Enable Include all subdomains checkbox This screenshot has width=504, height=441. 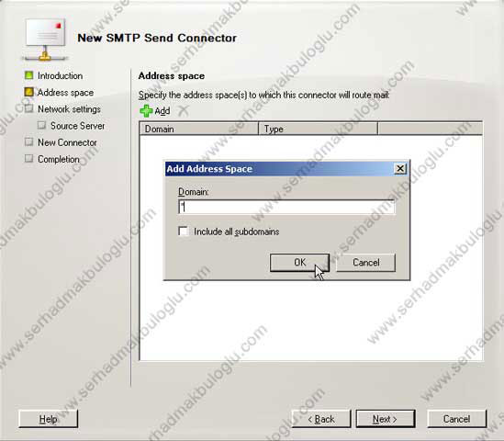pyautogui.click(x=184, y=231)
